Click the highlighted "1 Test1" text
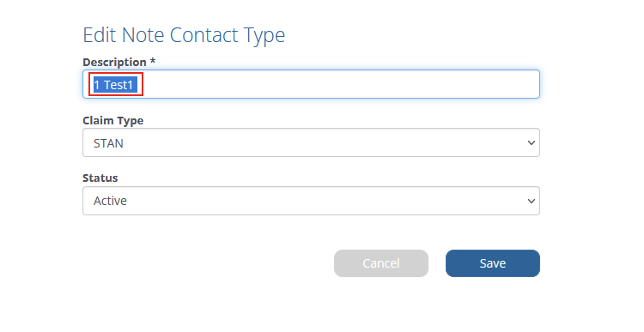Screen dimensions: 644x332 [115, 85]
